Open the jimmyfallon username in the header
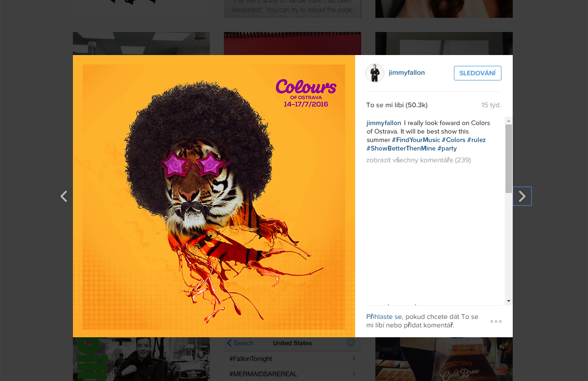 click(407, 72)
